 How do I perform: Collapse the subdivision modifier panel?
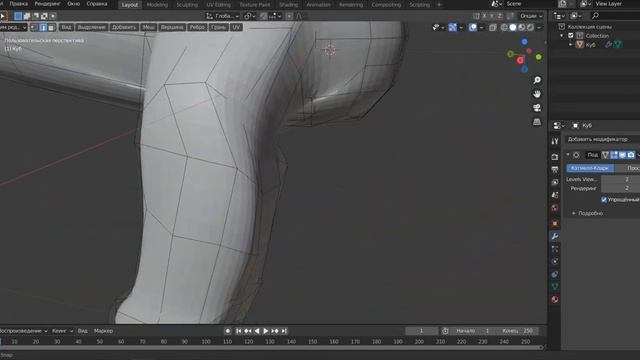568,155
